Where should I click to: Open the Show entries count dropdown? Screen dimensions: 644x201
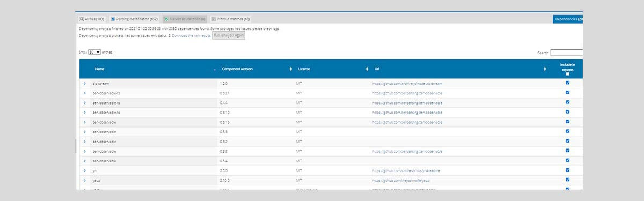94,52
